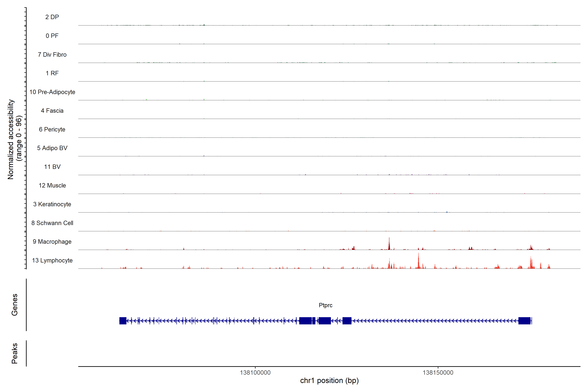Image resolution: width=588 pixels, height=392 pixels.
Task: Click the 138150000 axis tick label
Action: point(438,373)
